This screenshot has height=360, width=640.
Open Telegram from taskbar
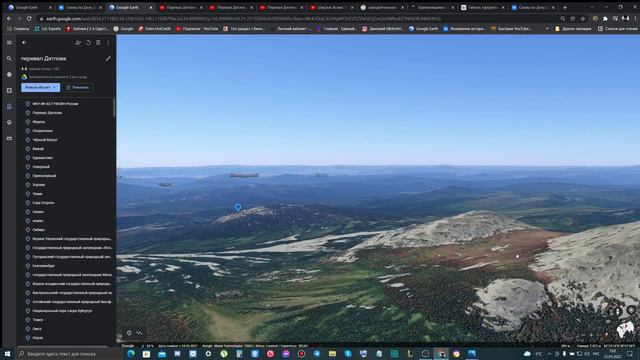pyautogui.click(x=317, y=354)
